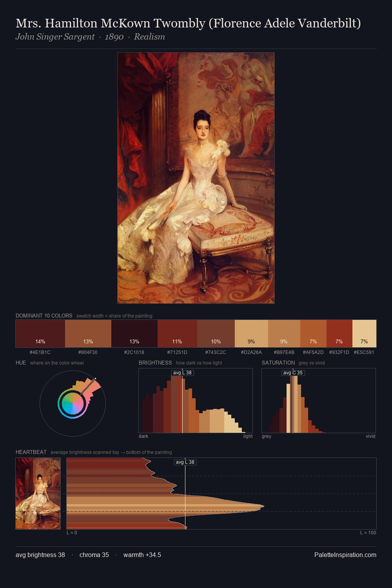Click the hex code #E5C591 text
This screenshot has height=588, width=392.
click(x=364, y=352)
